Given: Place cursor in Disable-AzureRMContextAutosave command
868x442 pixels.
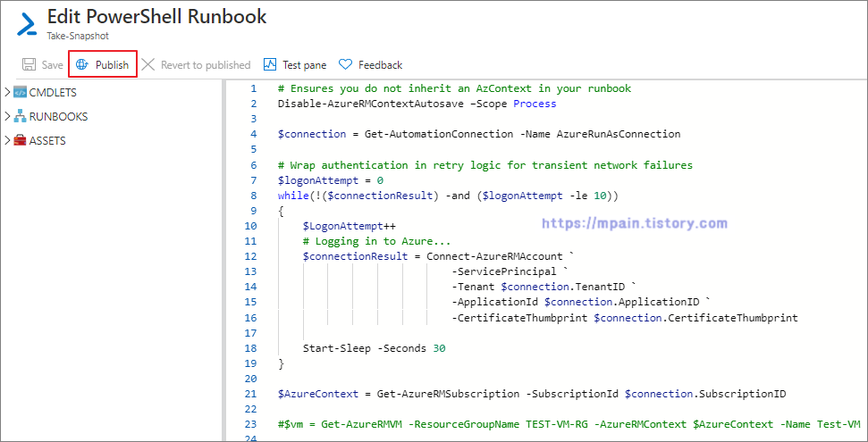Looking at the screenshot, I should tap(370, 104).
